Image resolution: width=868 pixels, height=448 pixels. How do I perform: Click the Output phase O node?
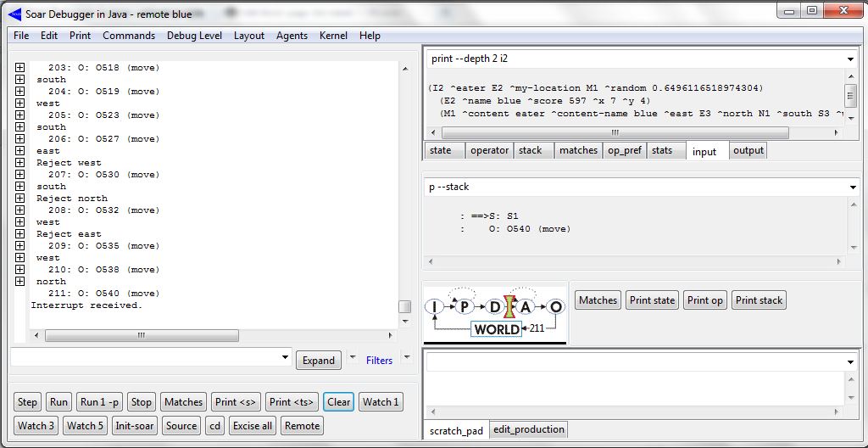pos(556,307)
